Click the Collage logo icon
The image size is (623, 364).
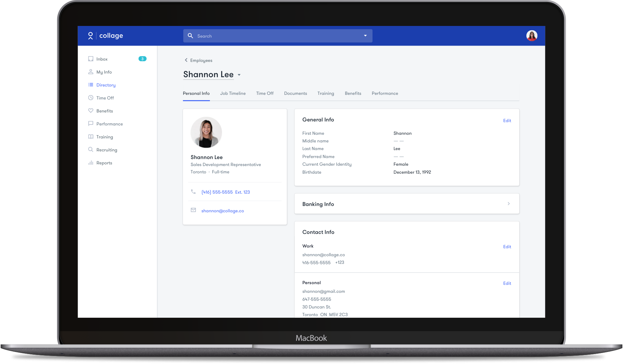(90, 36)
